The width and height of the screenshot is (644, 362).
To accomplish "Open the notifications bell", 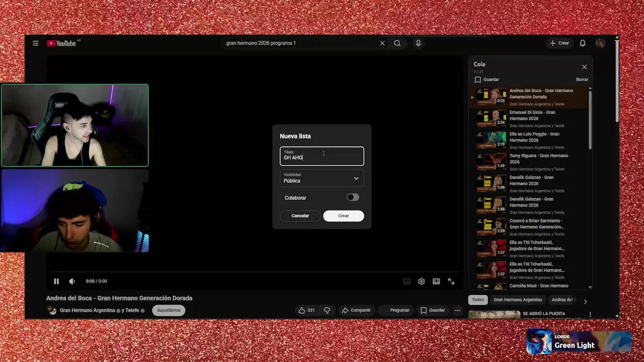I will (x=583, y=43).
